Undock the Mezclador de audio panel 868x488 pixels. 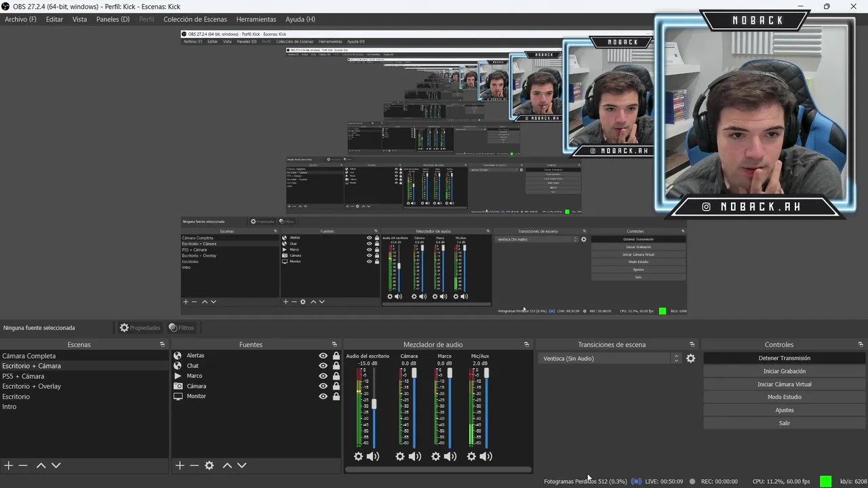(x=526, y=344)
